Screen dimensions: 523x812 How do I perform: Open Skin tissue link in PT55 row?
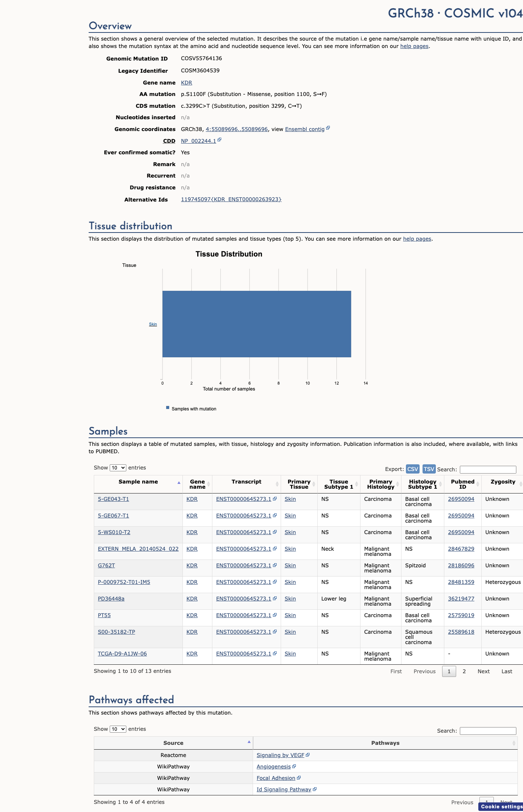pyautogui.click(x=290, y=615)
